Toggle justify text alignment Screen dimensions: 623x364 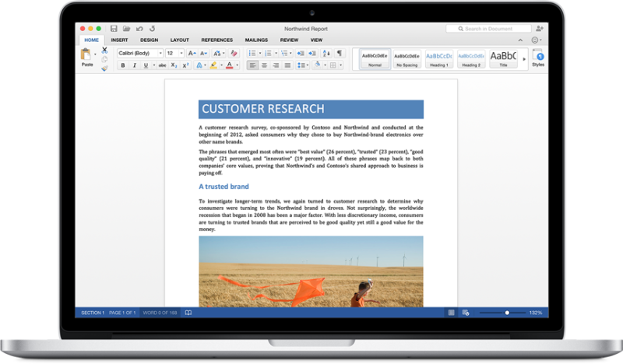(x=287, y=65)
